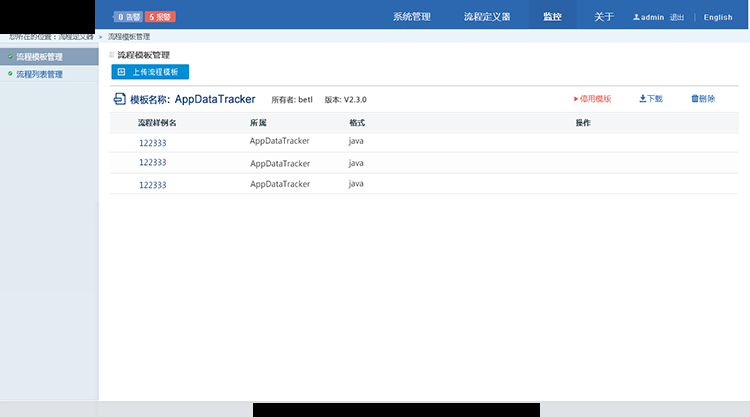
Task: Select 流程列表管理 in the sidebar
Action: (39, 74)
